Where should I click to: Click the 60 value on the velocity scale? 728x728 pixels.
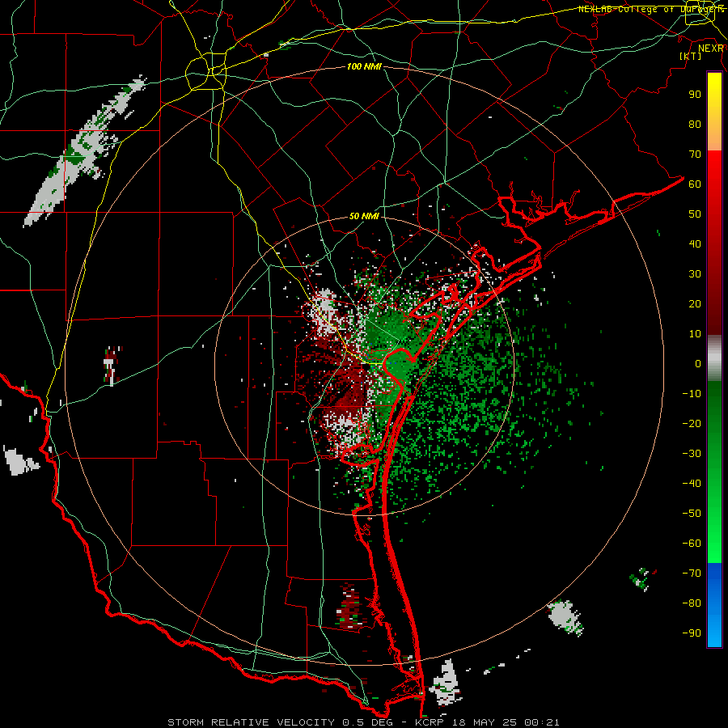coord(695,184)
